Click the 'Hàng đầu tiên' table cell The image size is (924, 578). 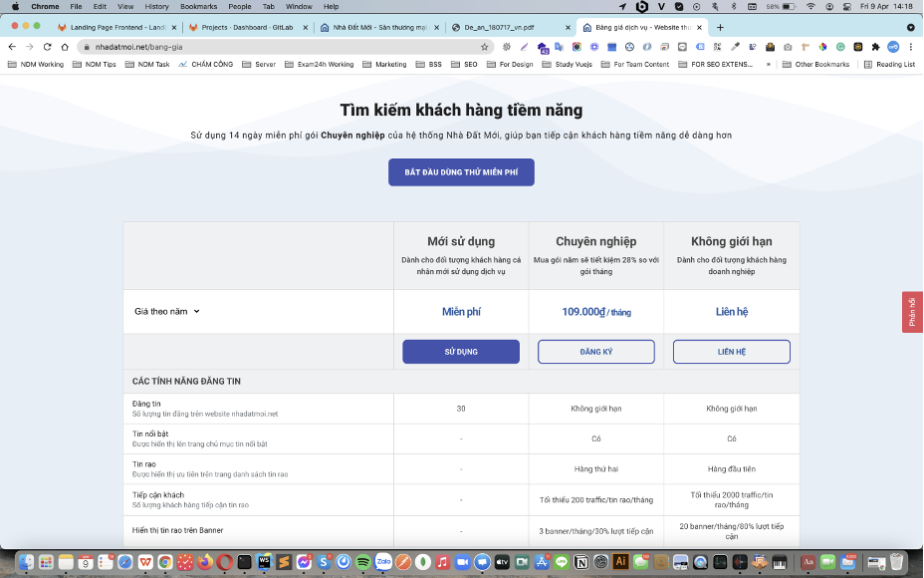[731, 469]
